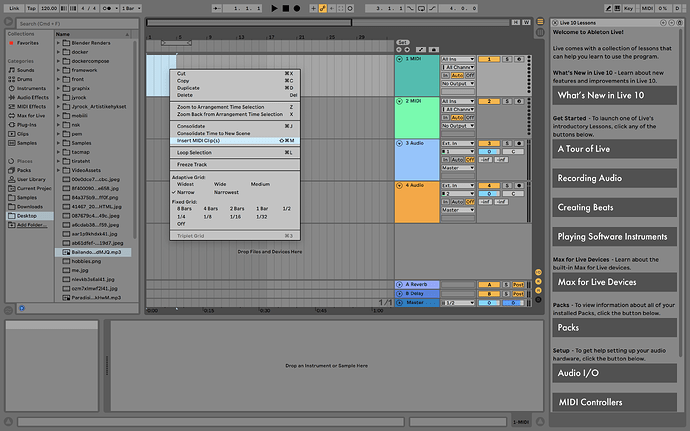Switch to Session view selector icon
Viewport: 690px width, 431px height.
click(540, 32)
